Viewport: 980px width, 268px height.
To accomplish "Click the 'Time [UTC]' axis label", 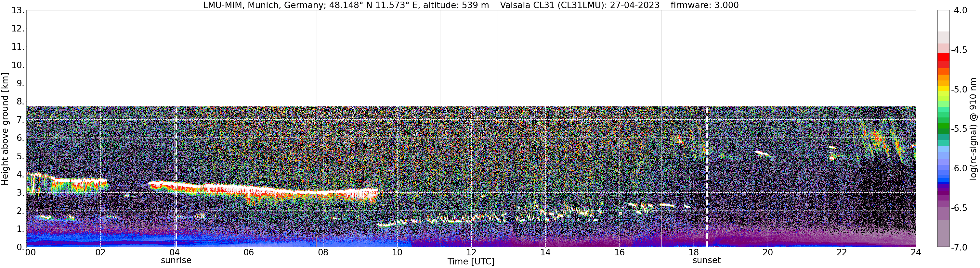I will [x=471, y=261].
